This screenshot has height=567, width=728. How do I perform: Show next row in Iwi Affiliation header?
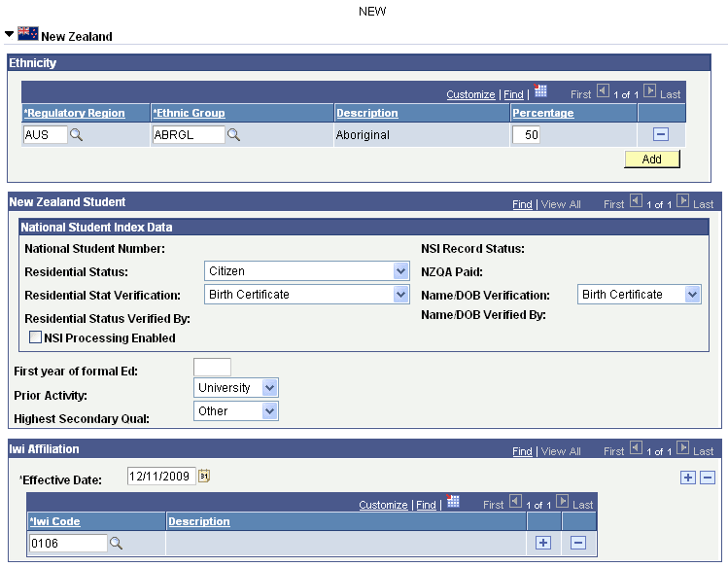(682, 447)
